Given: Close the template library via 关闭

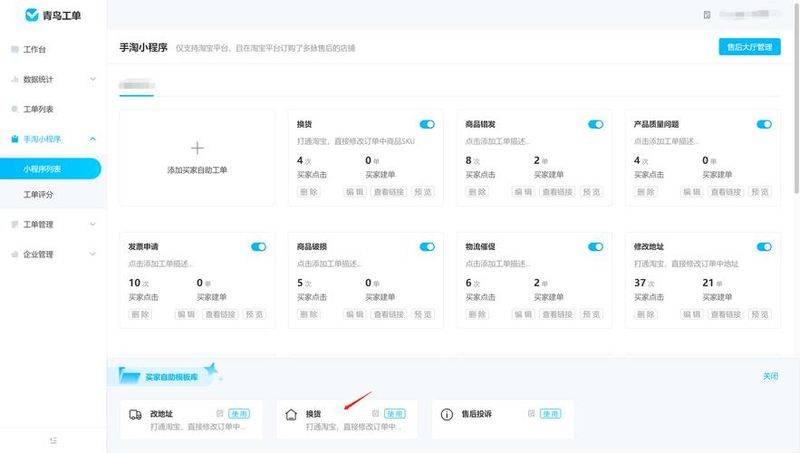Looking at the screenshot, I should (x=770, y=376).
